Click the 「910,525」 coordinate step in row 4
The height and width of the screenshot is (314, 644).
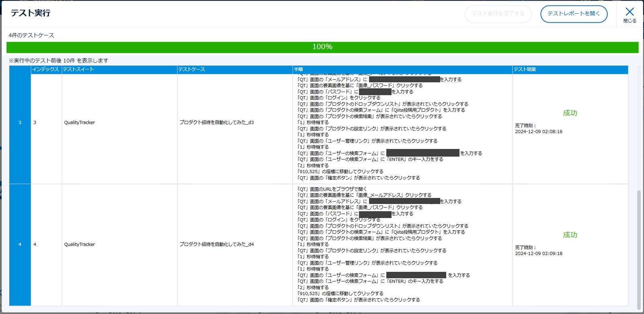click(x=340, y=294)
